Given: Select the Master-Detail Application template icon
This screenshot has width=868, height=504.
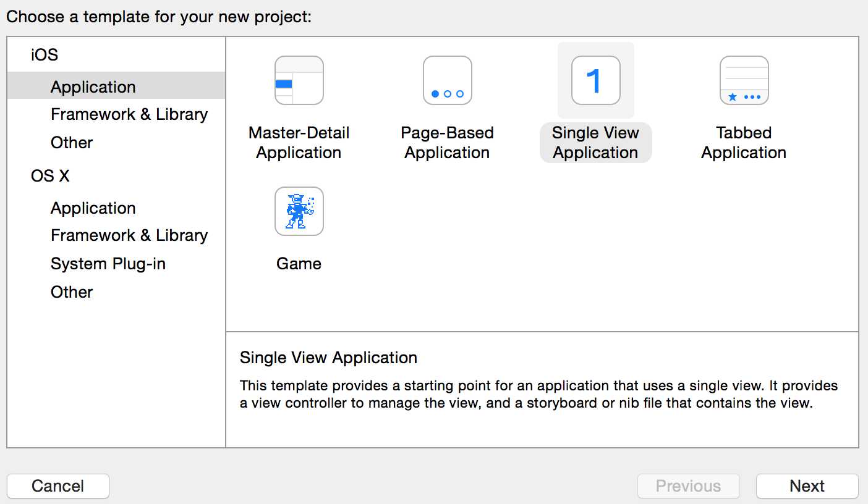Looking at the screenshot, I should tap(299, 80).
